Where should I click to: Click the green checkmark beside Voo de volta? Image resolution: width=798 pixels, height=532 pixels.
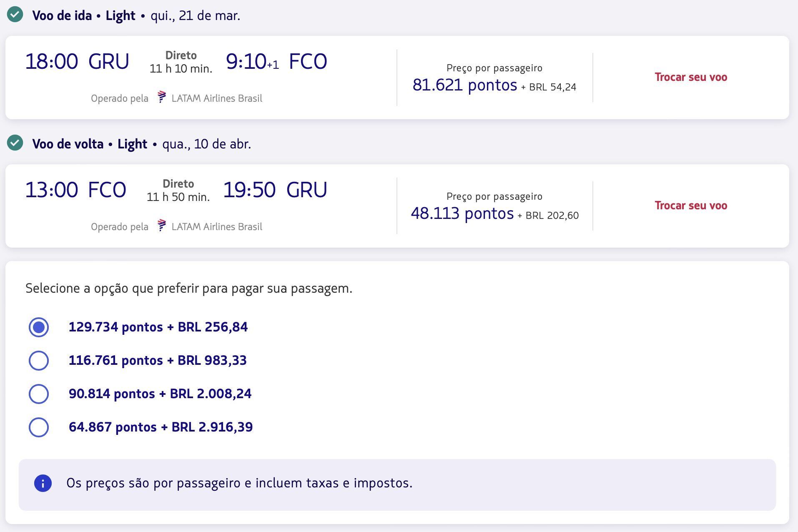click(x=15, y=143)
